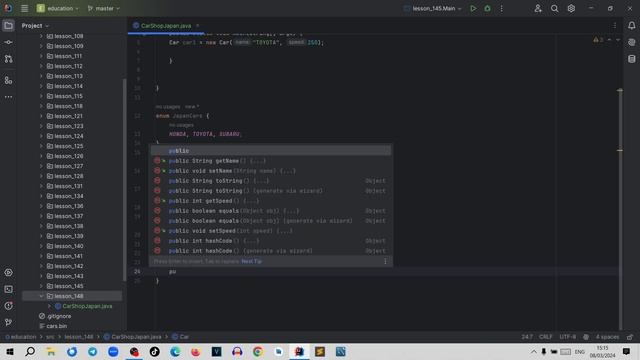Click the CRLF line separator status
The height and width of the screenshot is (360, 640).
point(545,337)
